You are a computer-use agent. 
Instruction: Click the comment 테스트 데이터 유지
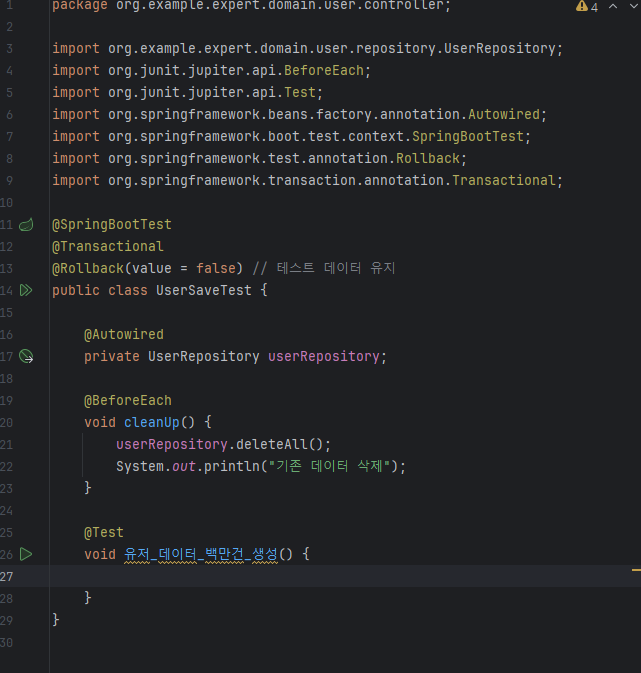tap(324, 268)
